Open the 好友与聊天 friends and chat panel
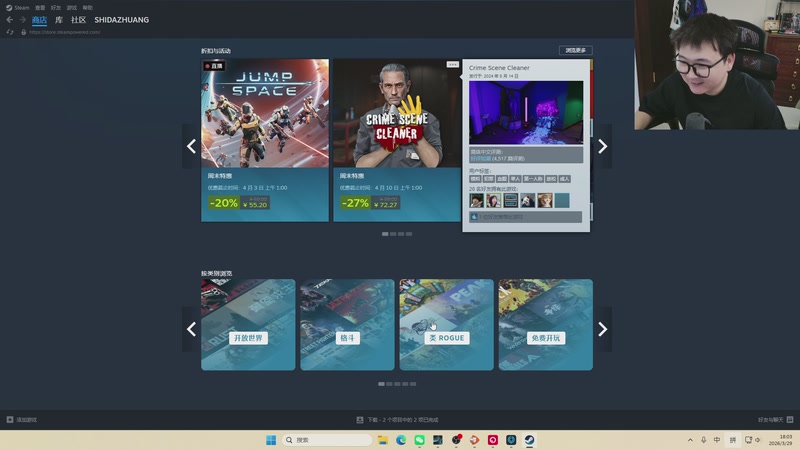The width and height of the screenshot is (800, 450). [x=775, y=419]
